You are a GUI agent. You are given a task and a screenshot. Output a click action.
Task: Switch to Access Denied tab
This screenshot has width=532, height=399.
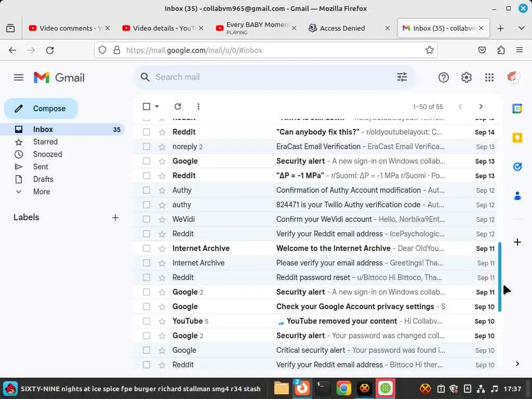pos(350,28)
